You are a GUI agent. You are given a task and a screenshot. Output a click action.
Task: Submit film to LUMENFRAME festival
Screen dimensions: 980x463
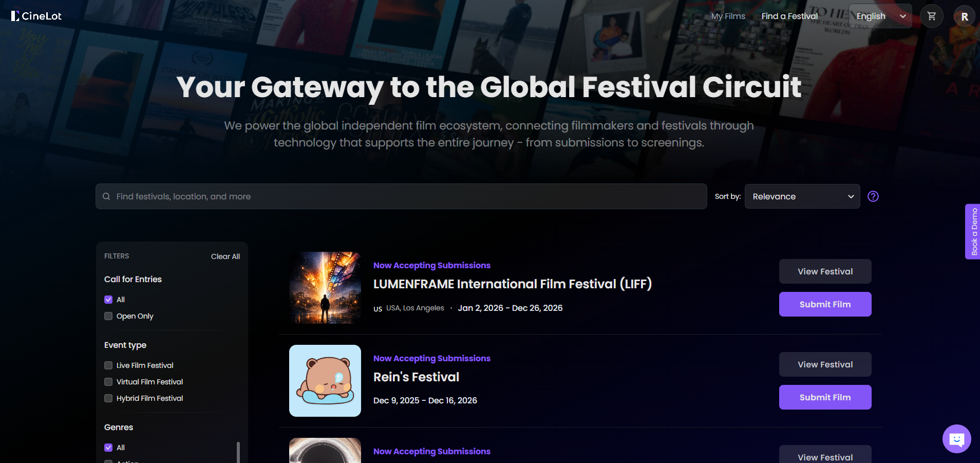click(824, 304)
